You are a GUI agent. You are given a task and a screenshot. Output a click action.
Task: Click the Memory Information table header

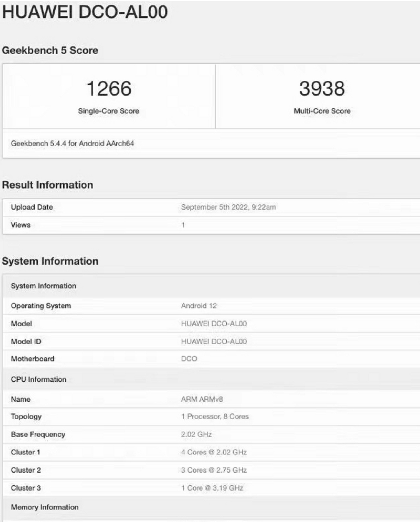pyautogui.click(x=211, y=508)
